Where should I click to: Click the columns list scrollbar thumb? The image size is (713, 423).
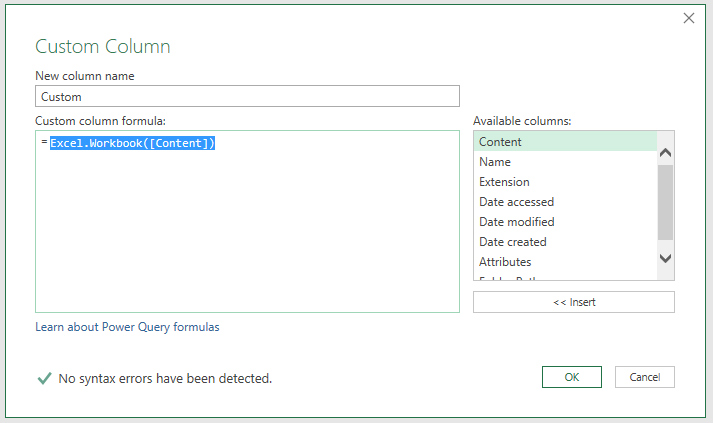[666, 202]
